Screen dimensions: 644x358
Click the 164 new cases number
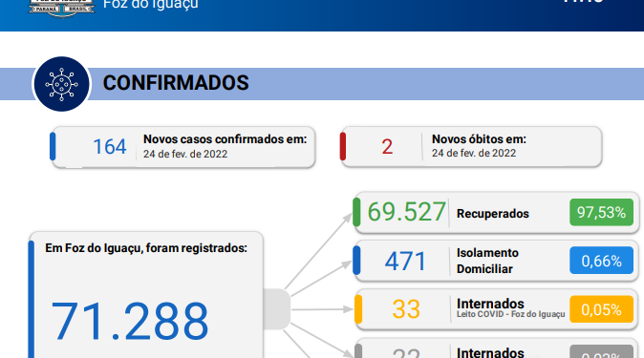click(109, 147)
